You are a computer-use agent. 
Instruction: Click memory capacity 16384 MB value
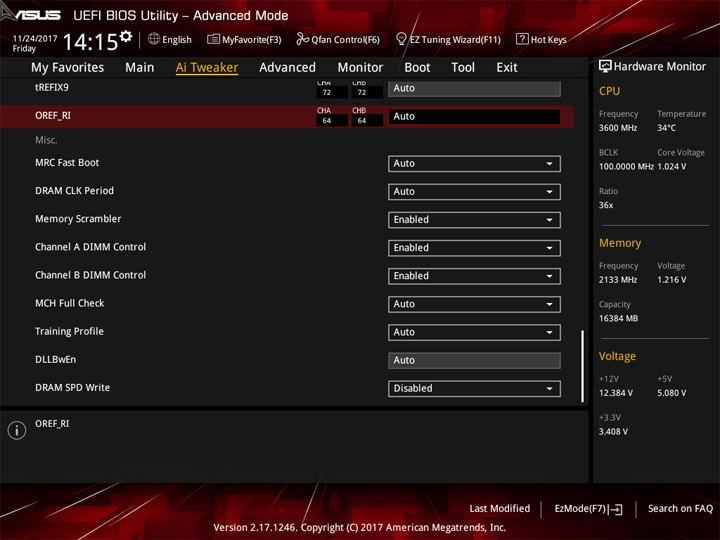point(619,319)
